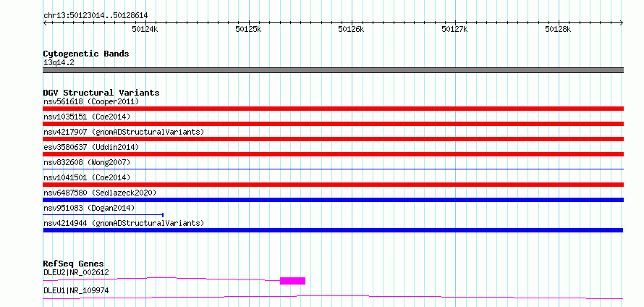
Task: Click the 50125k ruler tick label
Action: pos(248,29)
